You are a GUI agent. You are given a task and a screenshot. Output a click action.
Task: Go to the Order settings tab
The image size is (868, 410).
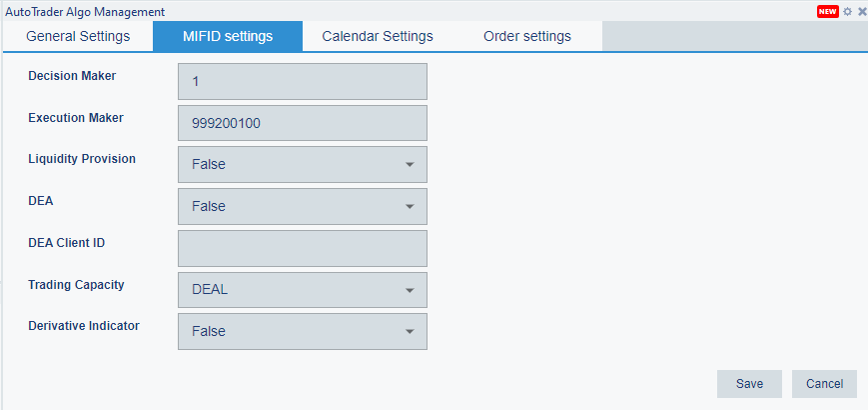(527, 36)
